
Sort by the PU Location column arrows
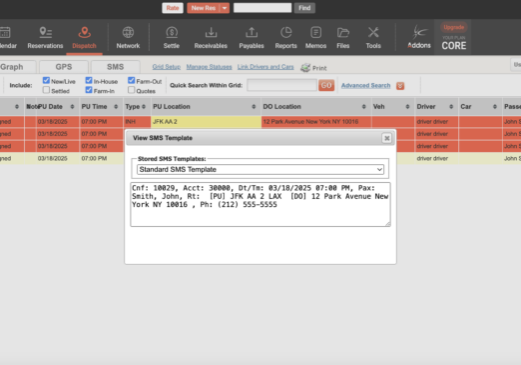click(254, 107)
